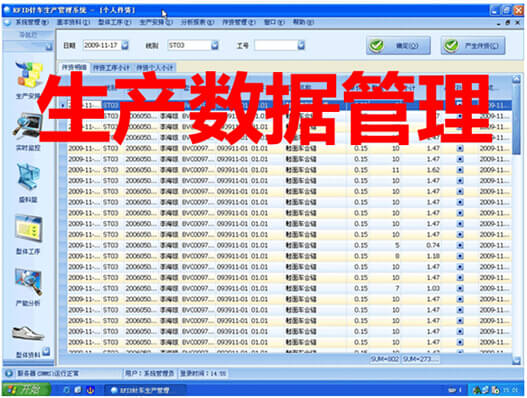Click the table scrollbar down arrow

516,361
